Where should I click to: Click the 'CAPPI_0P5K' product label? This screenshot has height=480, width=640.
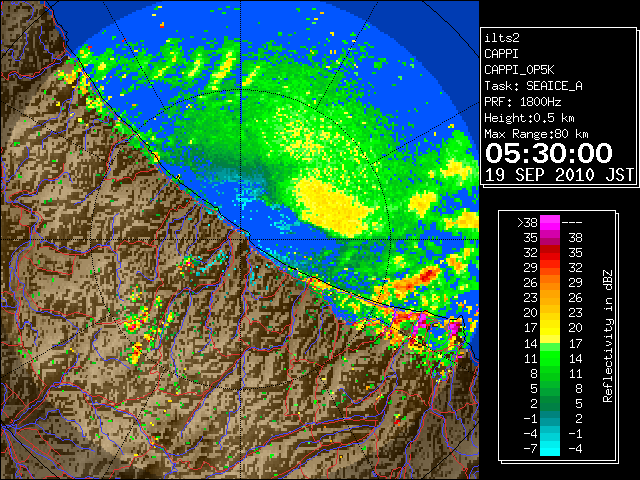tap(519, 70)
